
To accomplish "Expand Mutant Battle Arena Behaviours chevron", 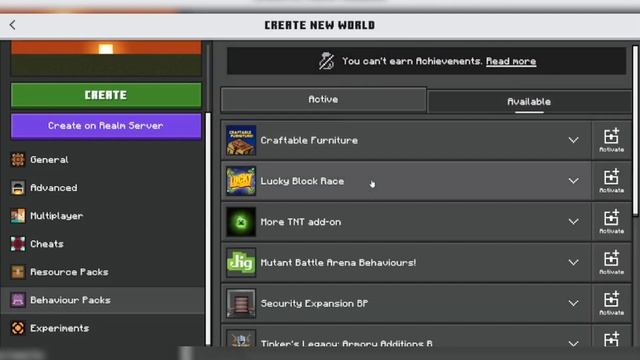I will (573, 262).
